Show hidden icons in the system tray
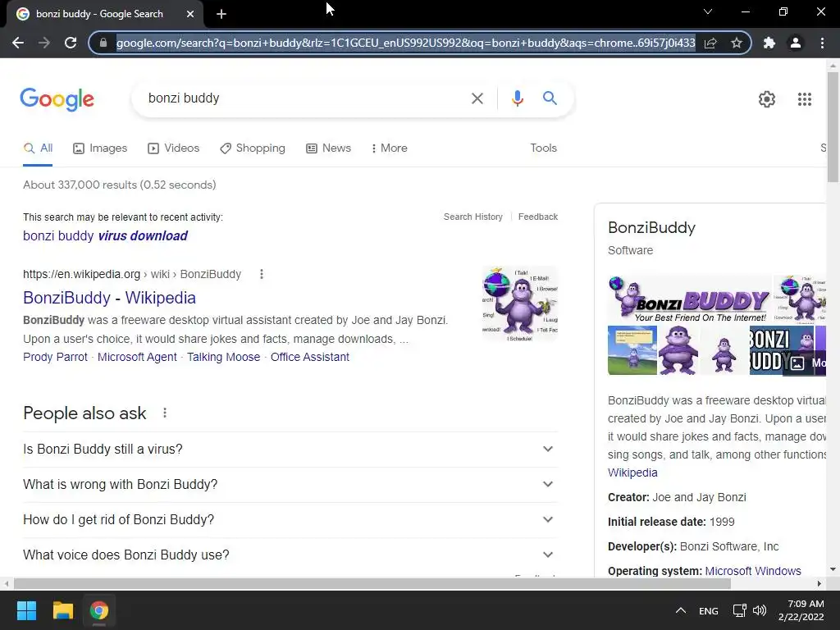Viewport: 840px width, 630px height. (x=680, y=610)
